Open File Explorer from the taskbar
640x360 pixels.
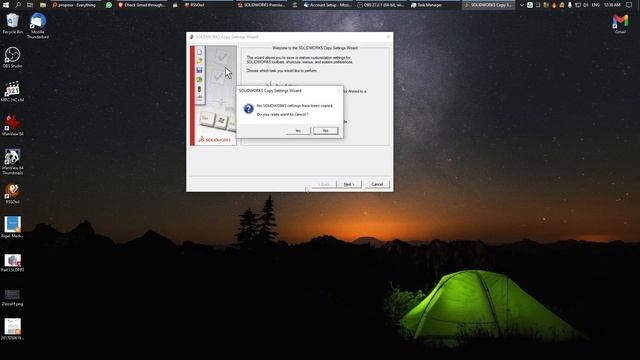pyautogui.click(x=43, y=5)
